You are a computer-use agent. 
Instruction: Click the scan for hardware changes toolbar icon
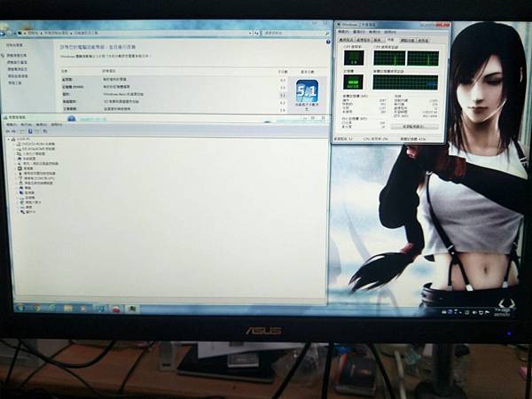45,131
